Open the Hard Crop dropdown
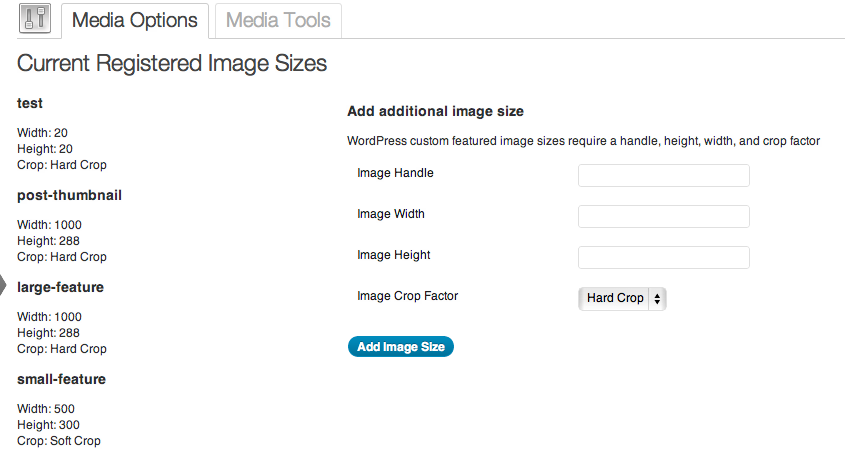The image size is (845, 472). 622,299
